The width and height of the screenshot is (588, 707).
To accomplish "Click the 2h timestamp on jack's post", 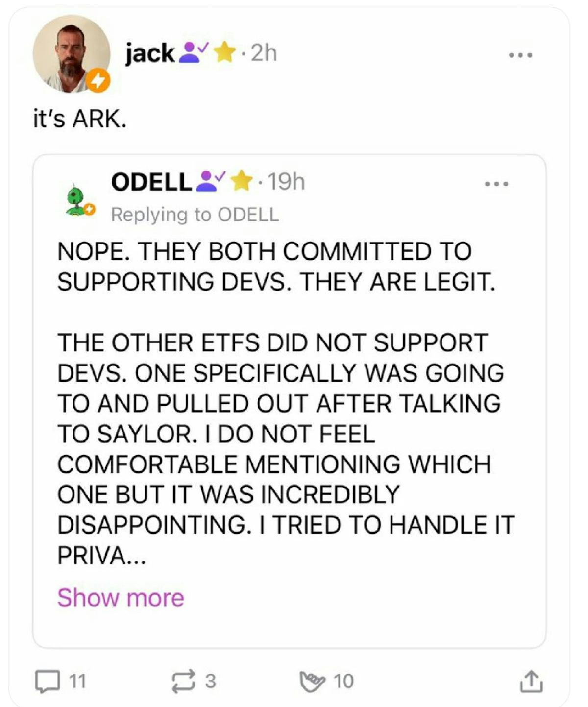I will point(264,53).
